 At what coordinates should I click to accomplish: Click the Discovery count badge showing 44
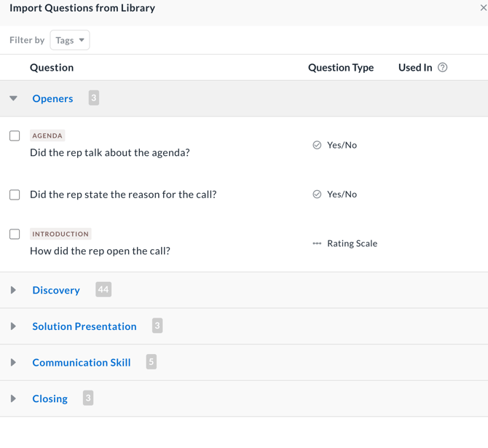click(103, 290)
